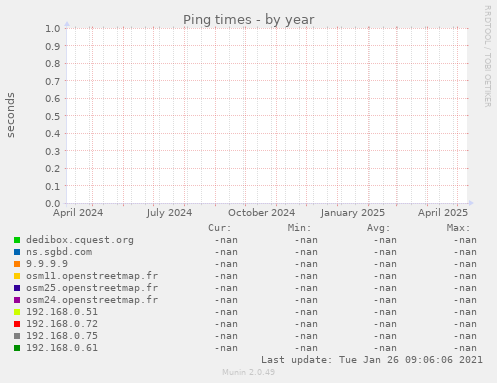Screen dimensions: 497x383
Task: Click the legend label 192.168.0.61
Action: 62,348
